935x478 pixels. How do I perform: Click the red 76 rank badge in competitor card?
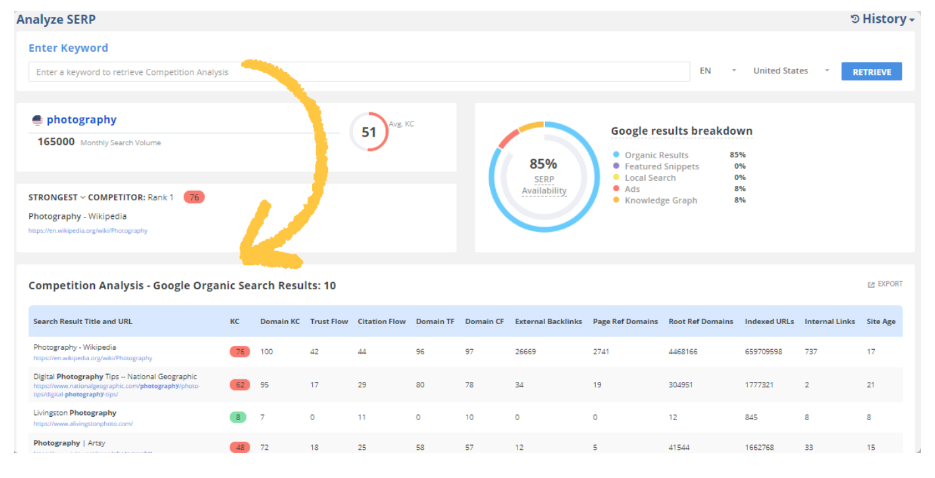tap(194, 196)
